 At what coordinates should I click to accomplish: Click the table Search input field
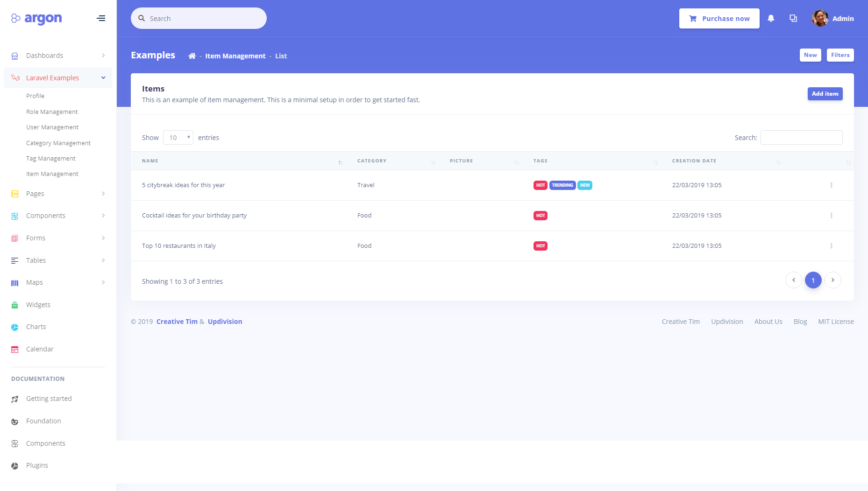tap(801, 138)
